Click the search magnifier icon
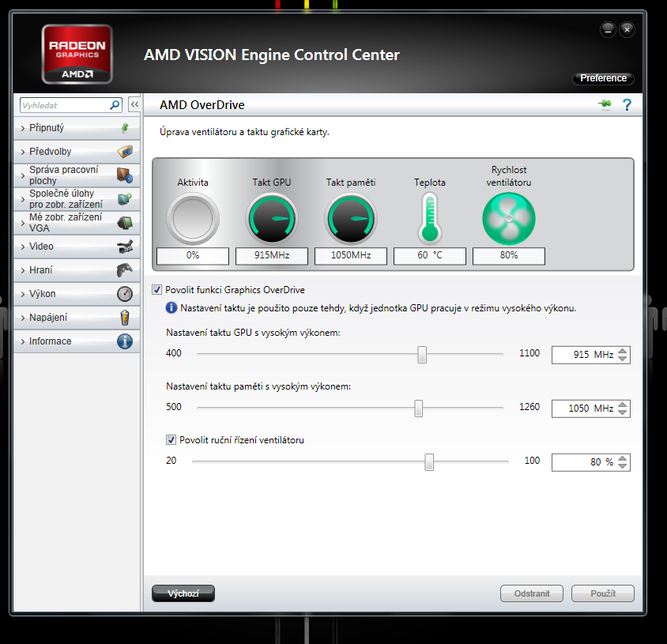This screenshot has width=667, height=644. point(115,104)
